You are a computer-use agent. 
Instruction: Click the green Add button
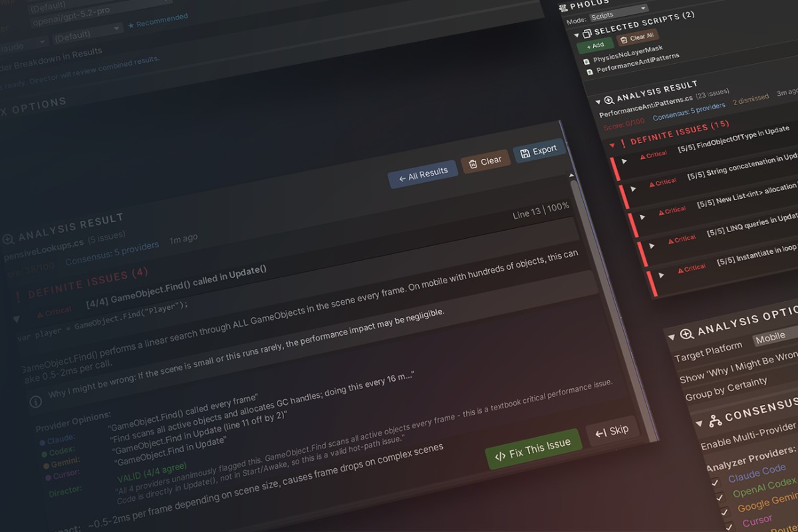pyautogui.click(x=595, y=45)
